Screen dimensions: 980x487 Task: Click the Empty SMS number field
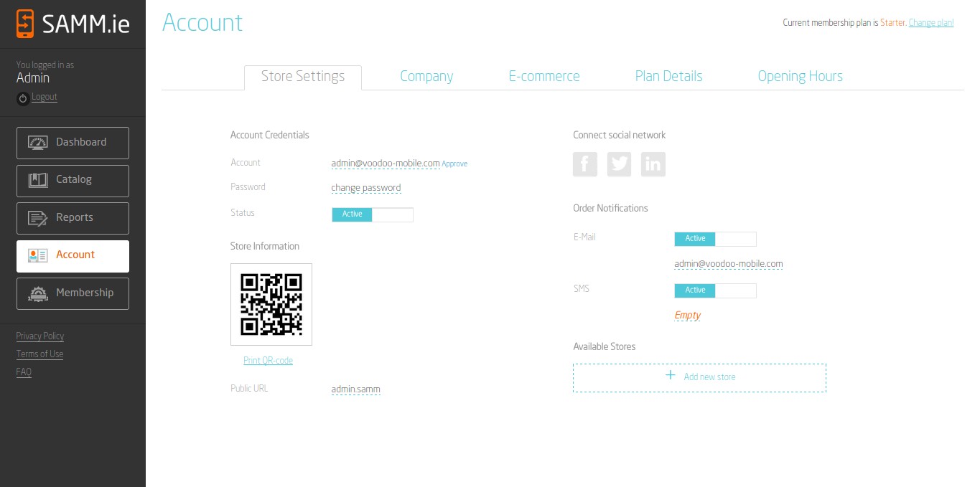pyautogui.click(x=687, y=316)
